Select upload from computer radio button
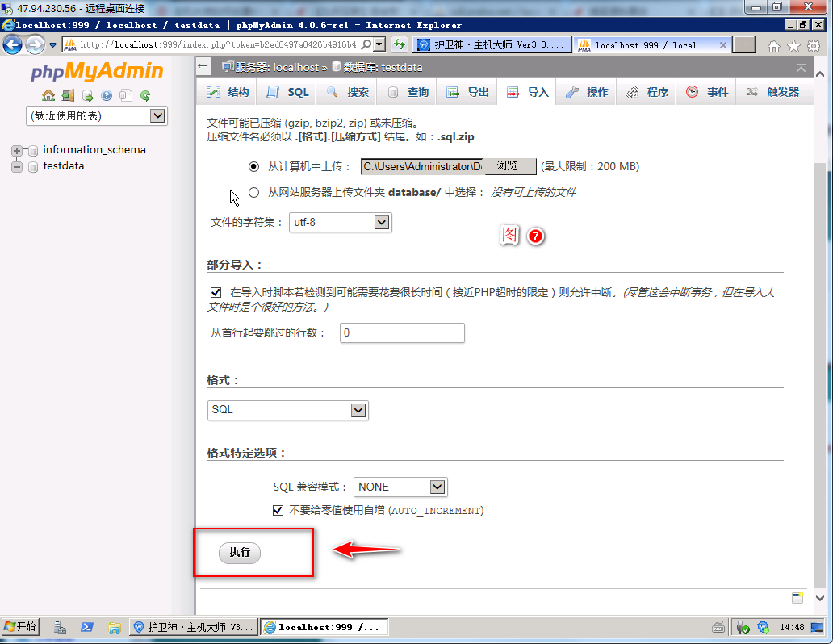This screenshot has height=644, width=833. pyautogui.click(x=253, y=166)
